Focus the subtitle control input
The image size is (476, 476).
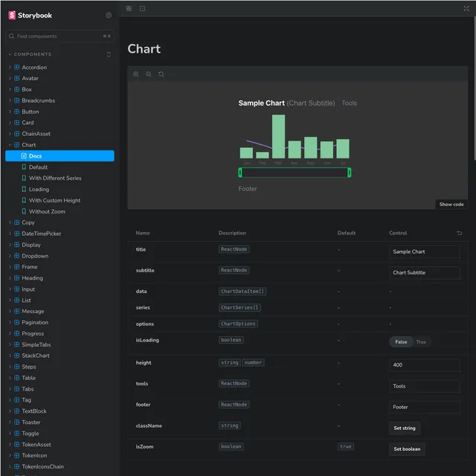coord(425,273)
